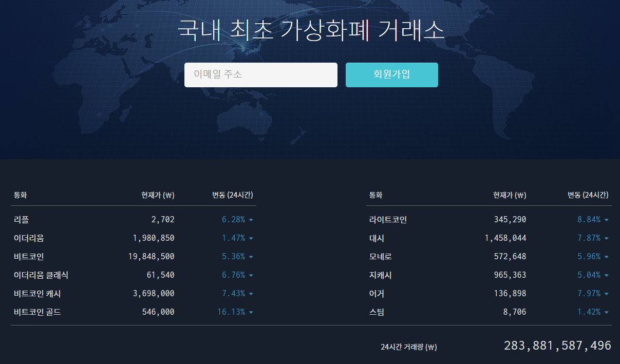Viewport: 620px width, 364px height.
Task: Click right table's 현재가 (₩) header
Action: pyautogui.click(x=510, y=195)
